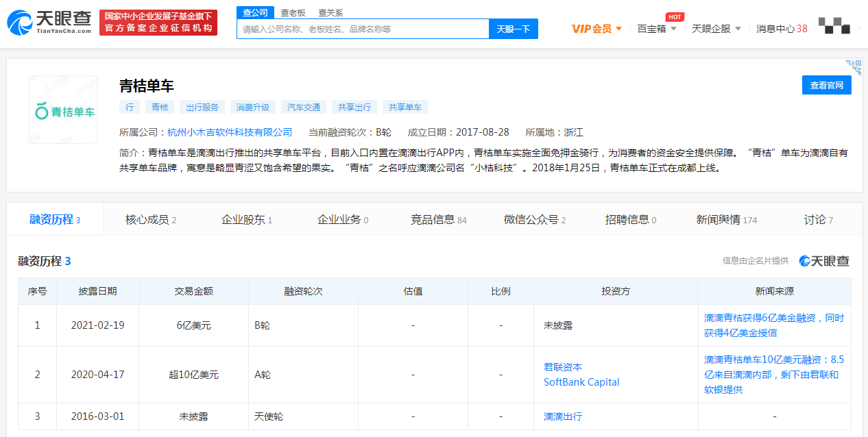Open the SoftBank Capital investor link
Image resolution: width=868 pixels, height=437 pixels.
pyautogui.click(x=581, y=382)
